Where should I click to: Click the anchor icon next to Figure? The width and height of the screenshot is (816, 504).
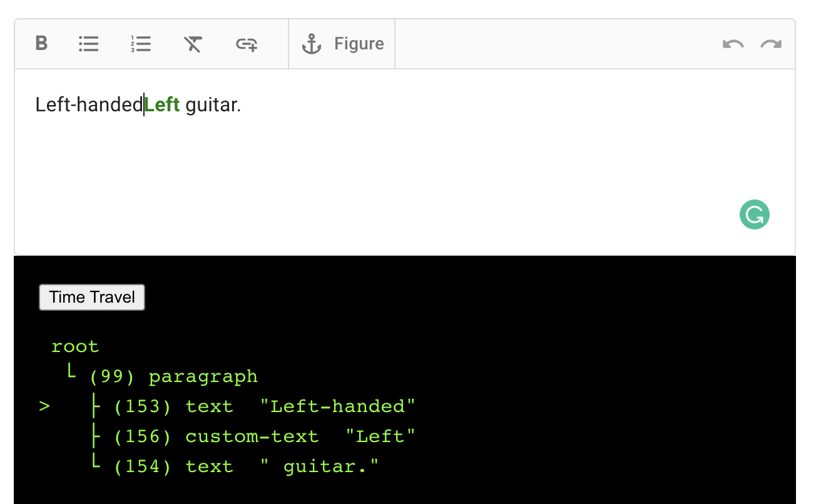point(311,44)
